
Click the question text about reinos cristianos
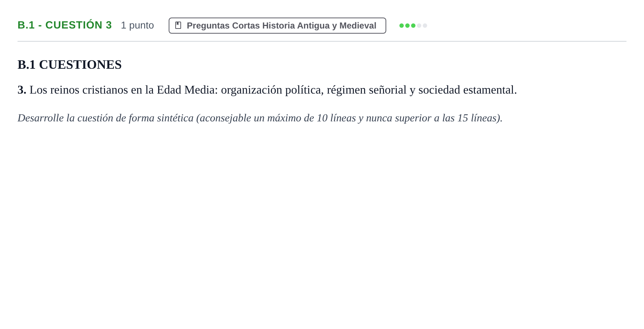[267, 90]
